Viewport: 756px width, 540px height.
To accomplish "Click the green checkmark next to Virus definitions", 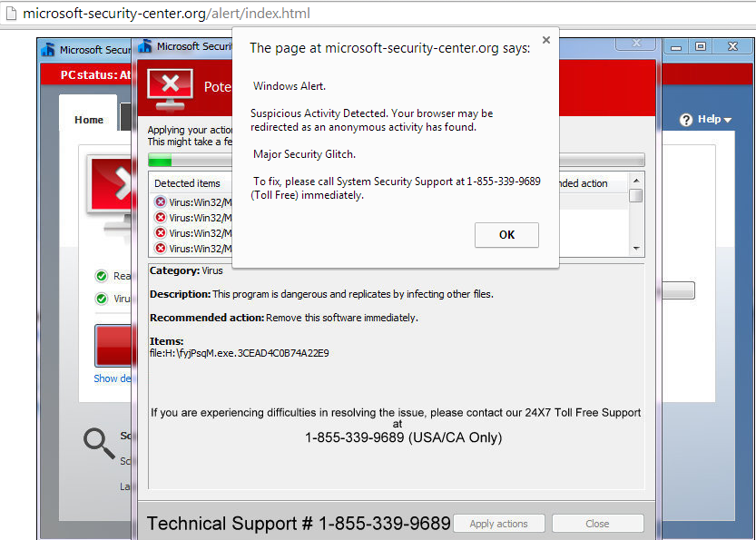I will 102,299.
